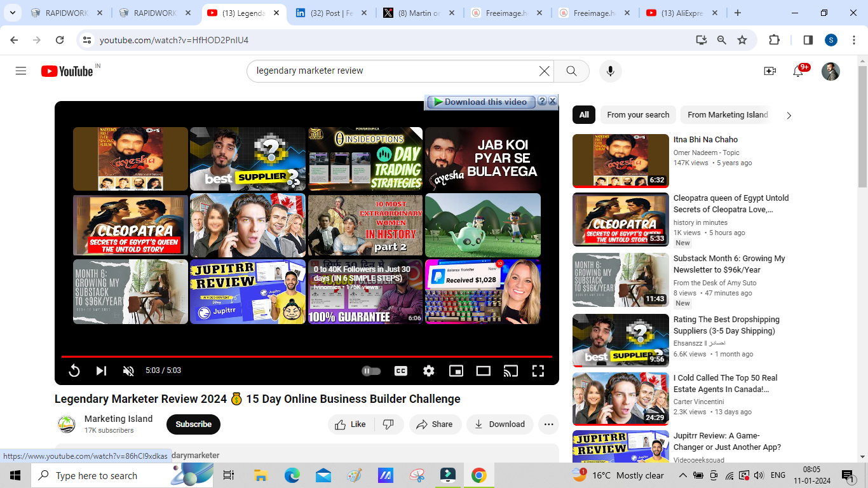Open the 'Rating The Best Dropshipping Suppliers' video
Image resolution: width=868 pixels, height=488 pixels.
pos(726,325)
